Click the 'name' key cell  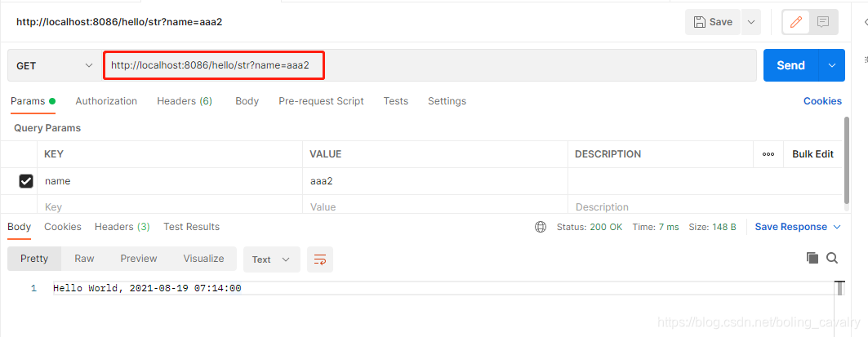click(x=169, y=181)
